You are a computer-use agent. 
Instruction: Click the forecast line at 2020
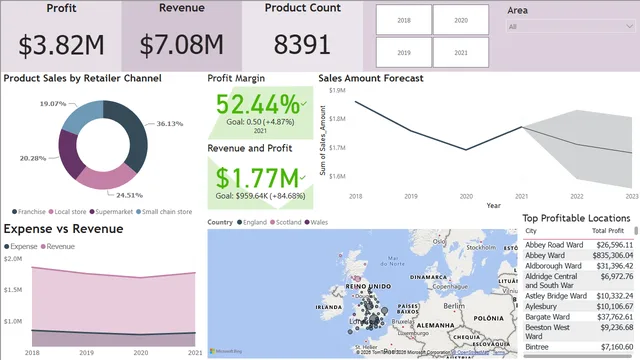(x=466, y=149)
